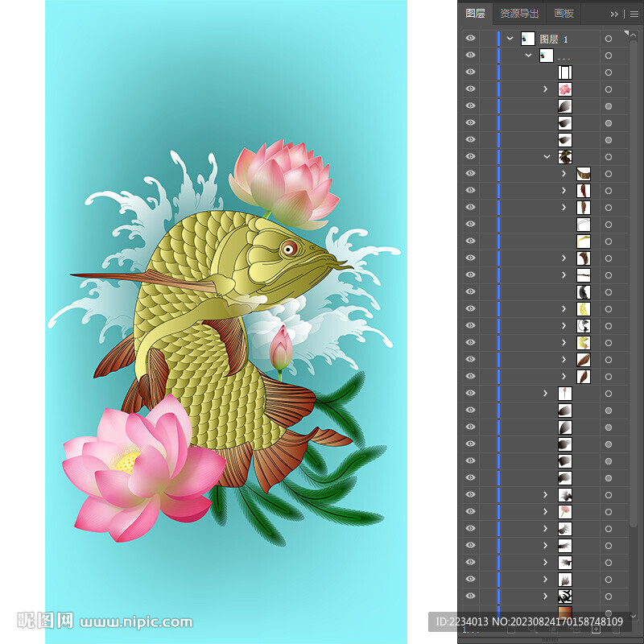The width and height of the screenshot is (644, 644).
Task: Collapse the 图层 1 layer arrow
Action: point(510,39)
